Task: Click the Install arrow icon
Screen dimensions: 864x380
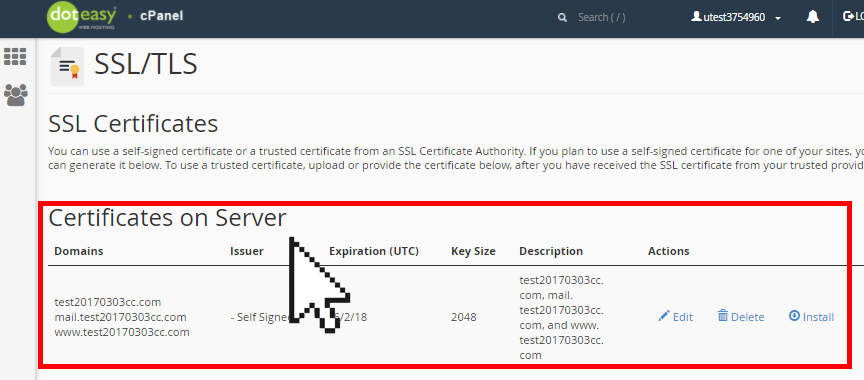Action: 794,316
